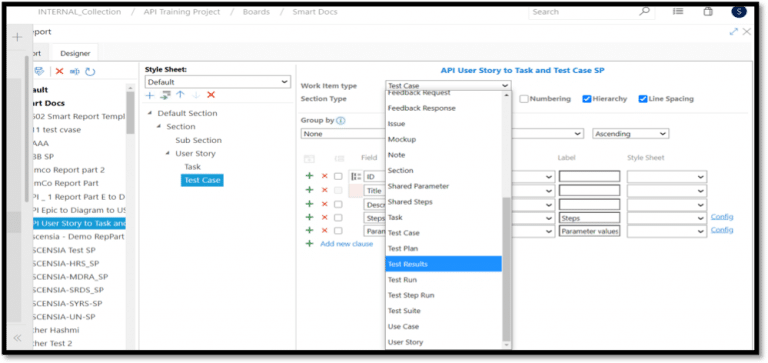Add clause at the Steps row
The width and height of the screenshot is (768, 363).
click(309, 217)
